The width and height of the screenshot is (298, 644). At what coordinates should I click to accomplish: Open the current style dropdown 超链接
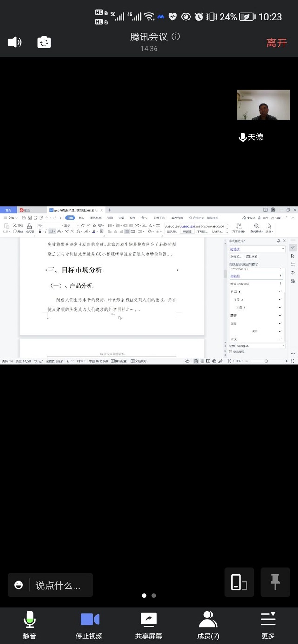point(257,249)
